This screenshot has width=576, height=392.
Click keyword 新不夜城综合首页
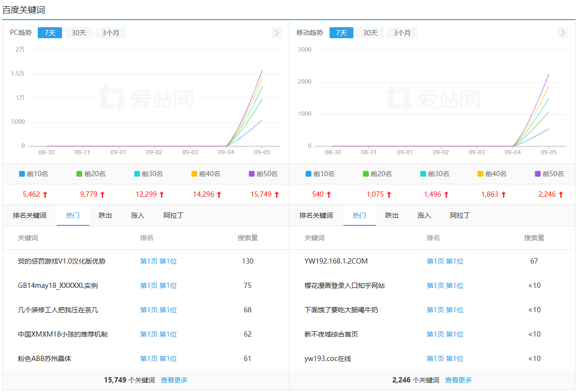(x=331, y=334)
